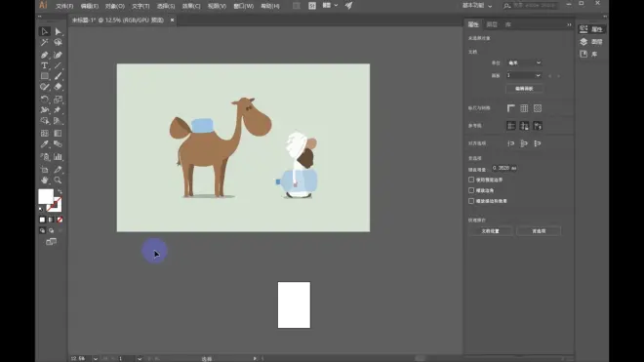
Task: Select the Lasso tool
Action: point(58,42)
